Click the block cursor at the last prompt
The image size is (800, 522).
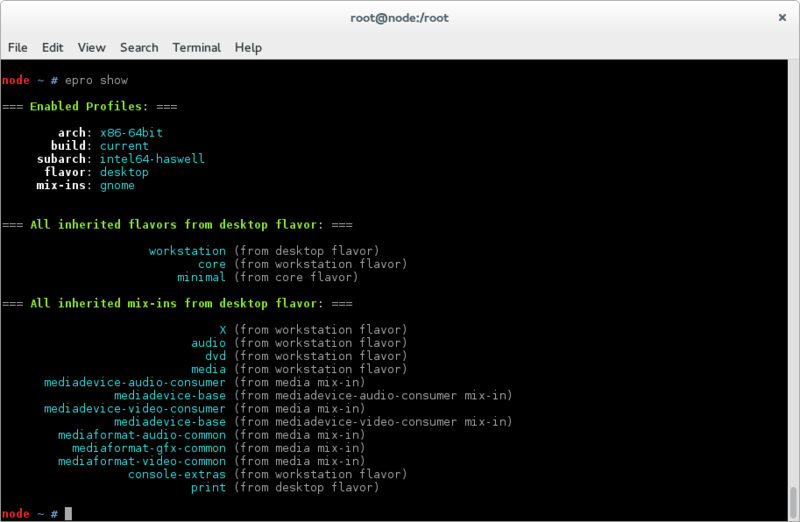[x=68, y=513]
